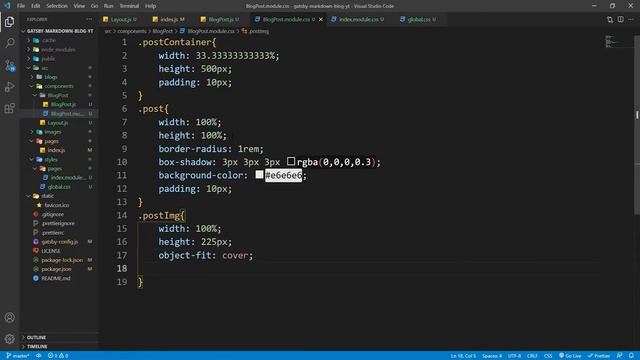Click the master branch indicator in status bar
640x360 pixels.
coord(18,356)
